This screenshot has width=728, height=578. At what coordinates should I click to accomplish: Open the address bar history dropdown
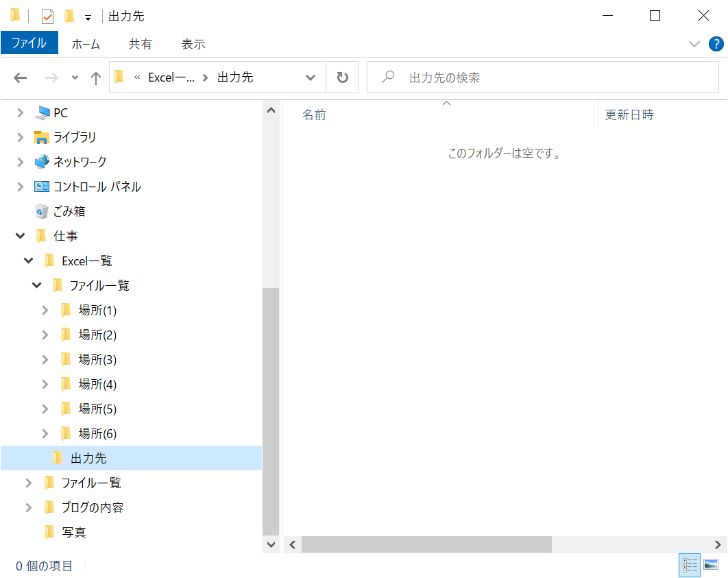point(311,77)
